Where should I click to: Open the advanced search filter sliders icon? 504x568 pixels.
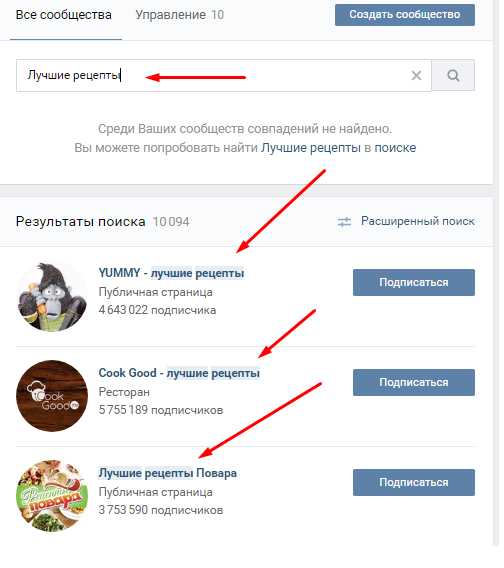click(344, 222)
